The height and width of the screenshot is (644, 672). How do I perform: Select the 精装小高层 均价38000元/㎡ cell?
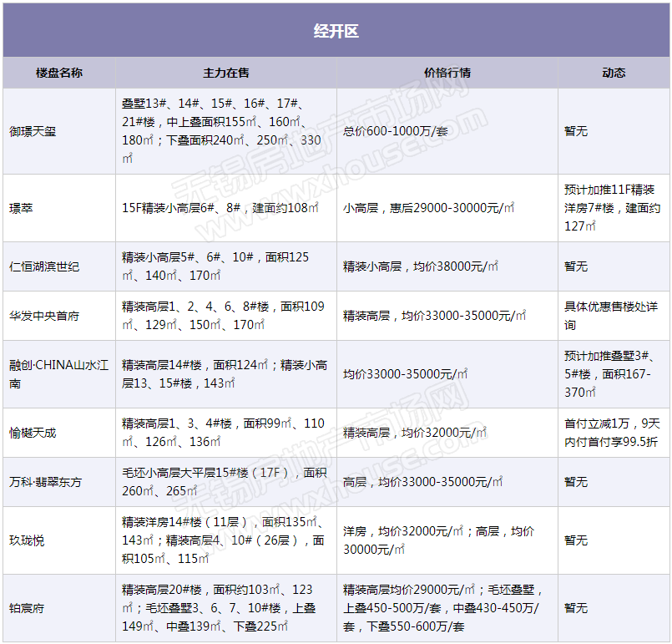(x=420, y=266)
